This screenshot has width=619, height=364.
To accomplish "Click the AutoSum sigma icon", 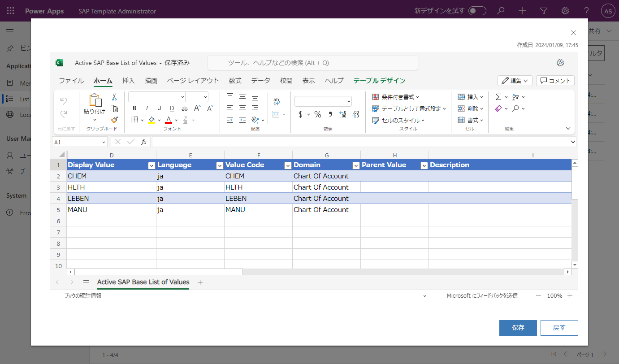I will (498, 97).
